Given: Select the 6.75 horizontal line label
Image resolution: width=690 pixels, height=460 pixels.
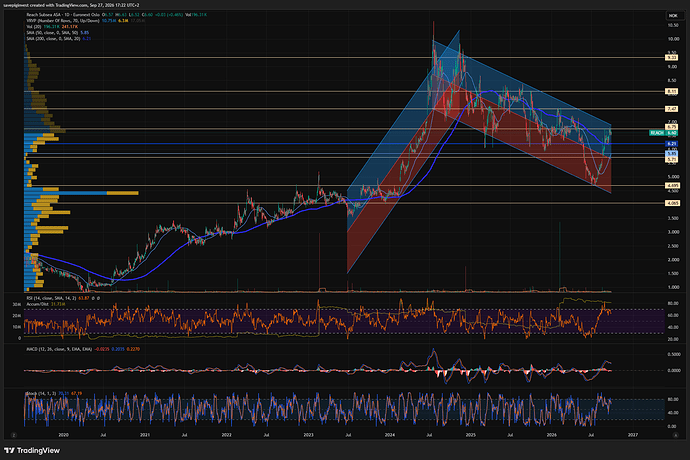Looking at the screenshot, I should pyautogui.click(x=672, y=127).
